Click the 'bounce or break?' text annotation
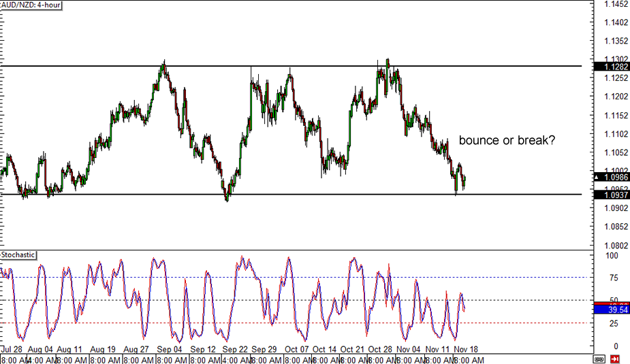The width and height of the screenshot is (630, 364). 507,140
